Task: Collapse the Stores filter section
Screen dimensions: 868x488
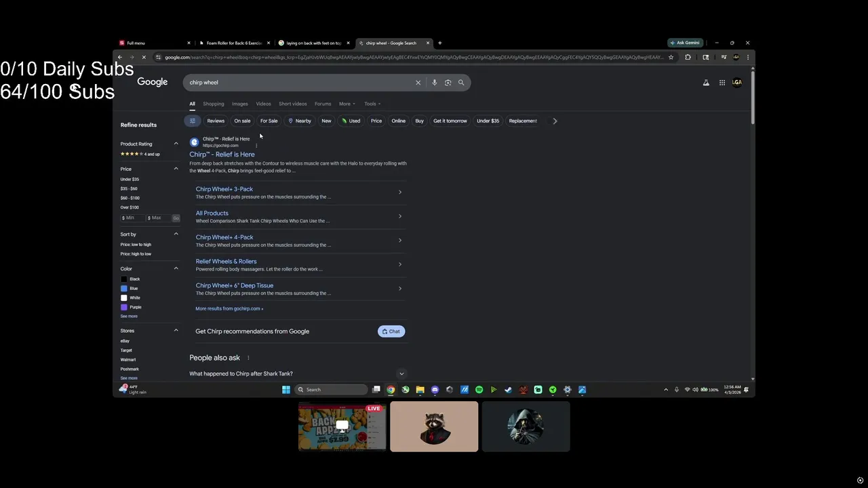Action: (176, 331)
